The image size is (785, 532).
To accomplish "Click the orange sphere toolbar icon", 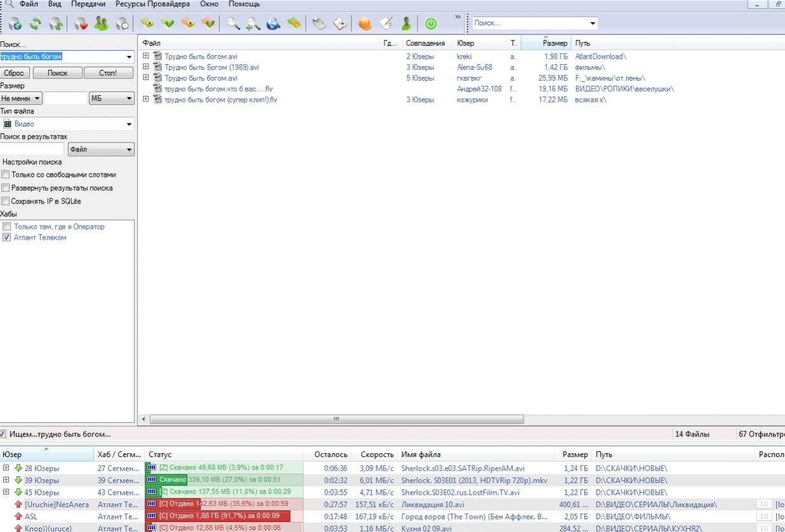I will click(x=365, y=24).
